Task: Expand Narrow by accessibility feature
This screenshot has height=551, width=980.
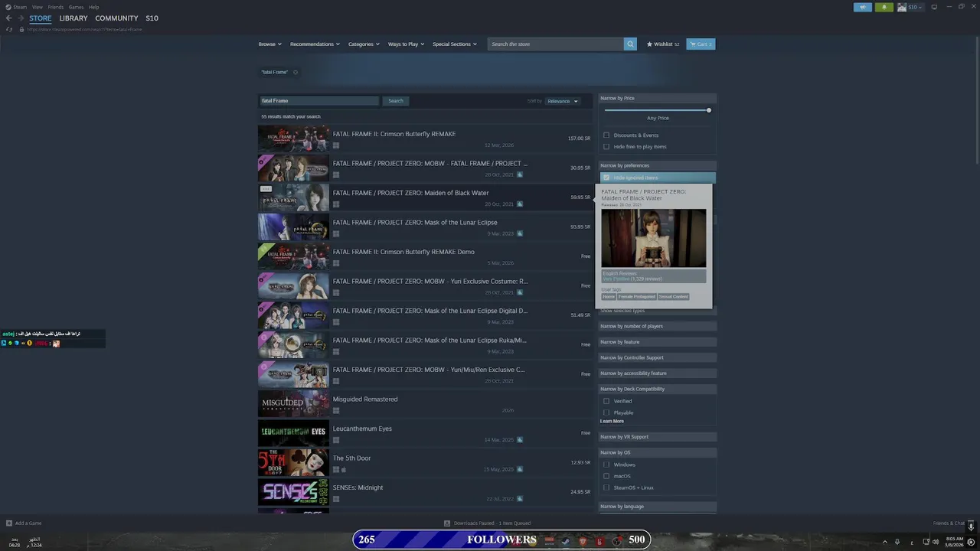Action: coord(658,373)
